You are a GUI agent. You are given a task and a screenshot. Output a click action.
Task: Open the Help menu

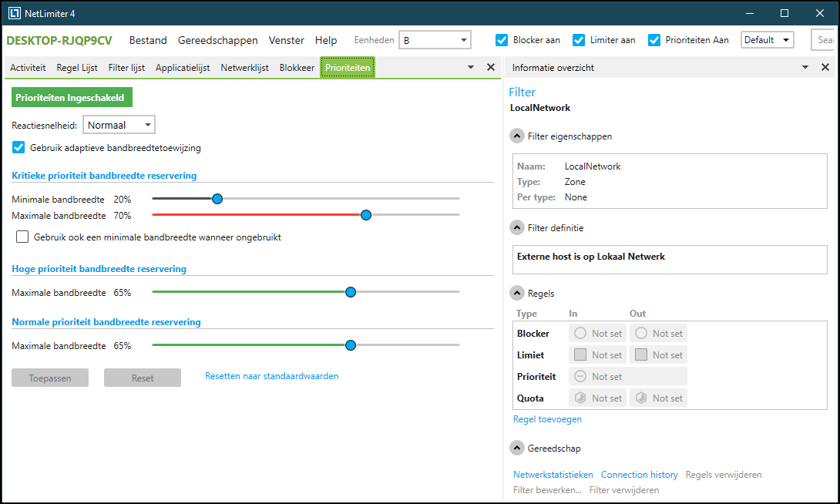[326, 40]
